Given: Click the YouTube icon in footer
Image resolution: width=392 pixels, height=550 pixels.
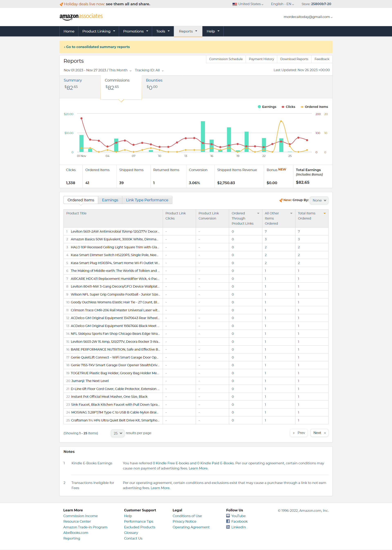Looking at the screenshot, I should (x=228, y=515).
